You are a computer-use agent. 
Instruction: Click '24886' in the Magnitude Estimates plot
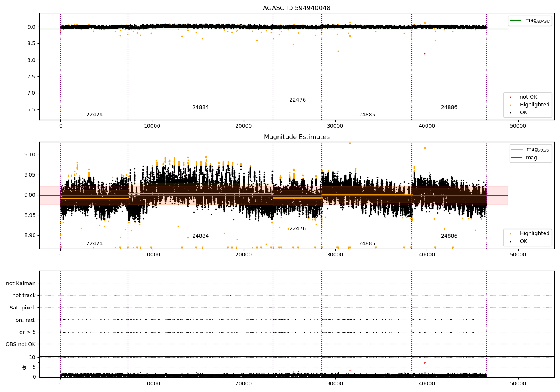click(x=449, y=236)
